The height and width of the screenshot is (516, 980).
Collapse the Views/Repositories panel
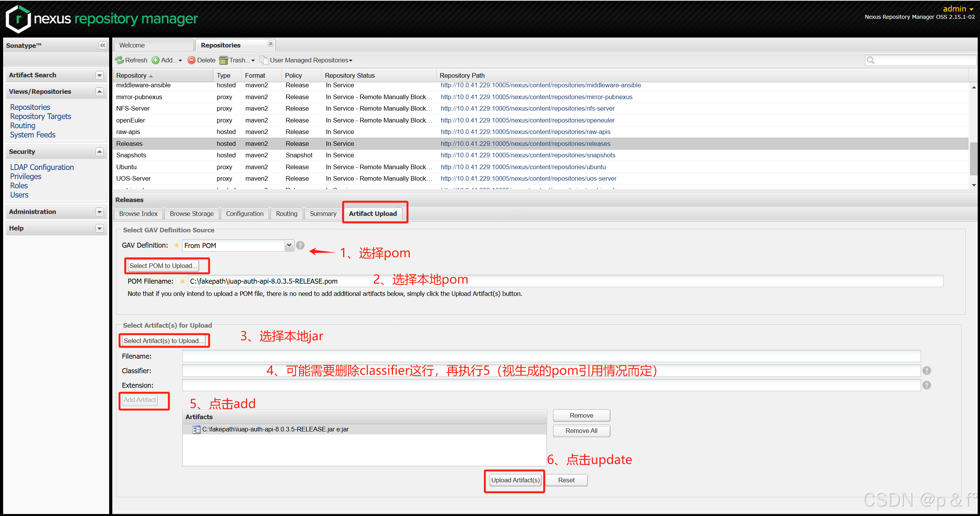[x=100, y=91]
